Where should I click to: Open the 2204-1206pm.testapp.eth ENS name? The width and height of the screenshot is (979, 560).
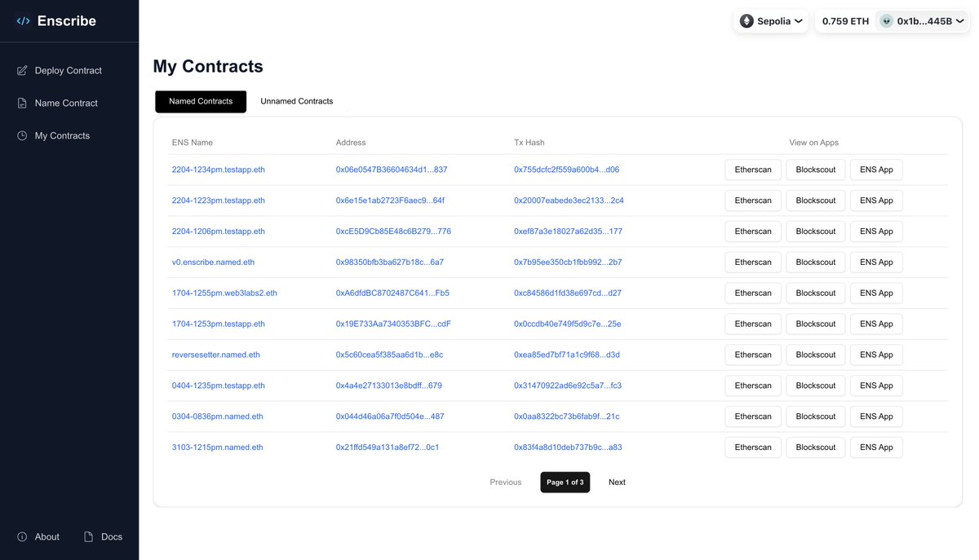point(219,231)
